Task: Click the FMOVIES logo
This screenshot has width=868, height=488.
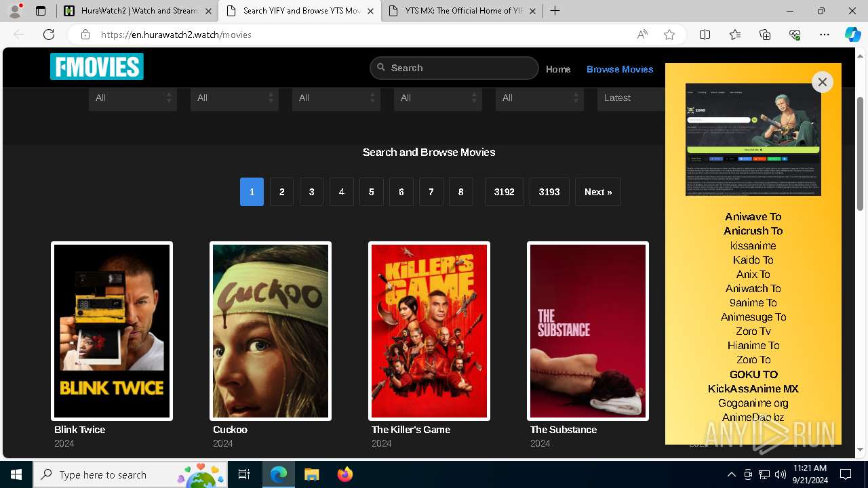Action: point(97,66)
